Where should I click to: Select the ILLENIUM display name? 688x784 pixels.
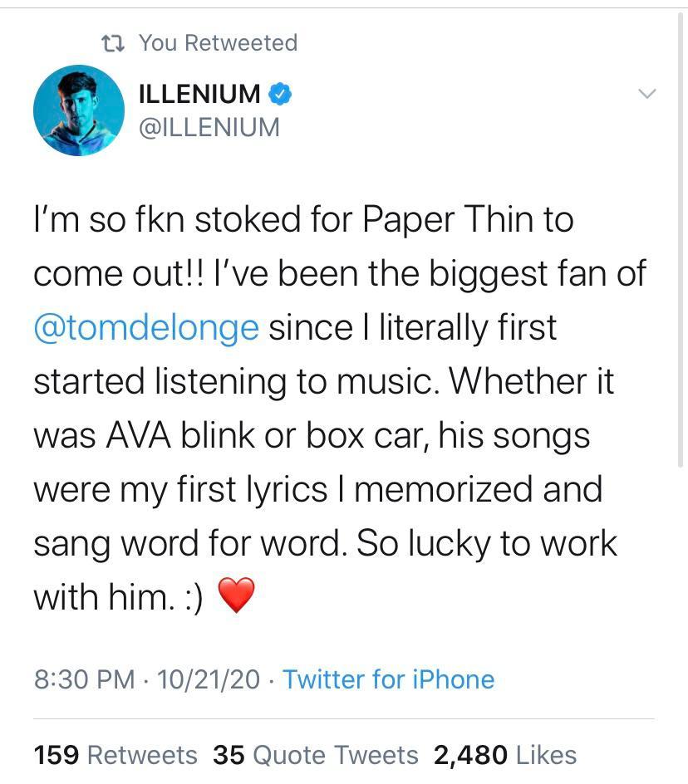[199, 94]
